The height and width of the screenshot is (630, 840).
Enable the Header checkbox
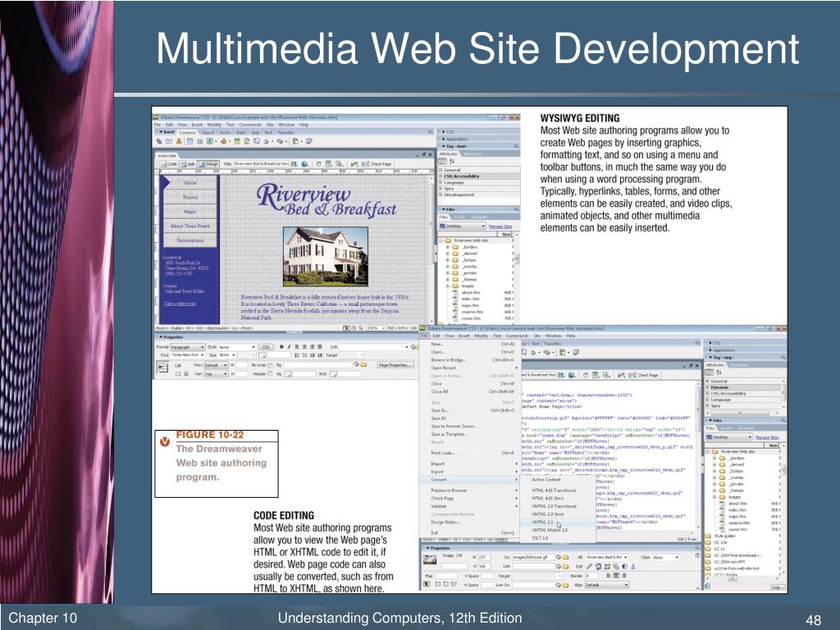270,373
